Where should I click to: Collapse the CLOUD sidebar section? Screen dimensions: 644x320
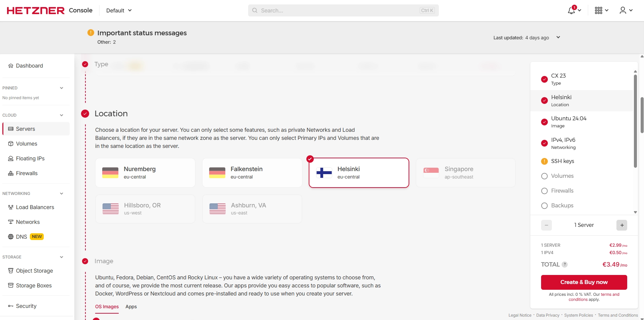coord(62,115)
